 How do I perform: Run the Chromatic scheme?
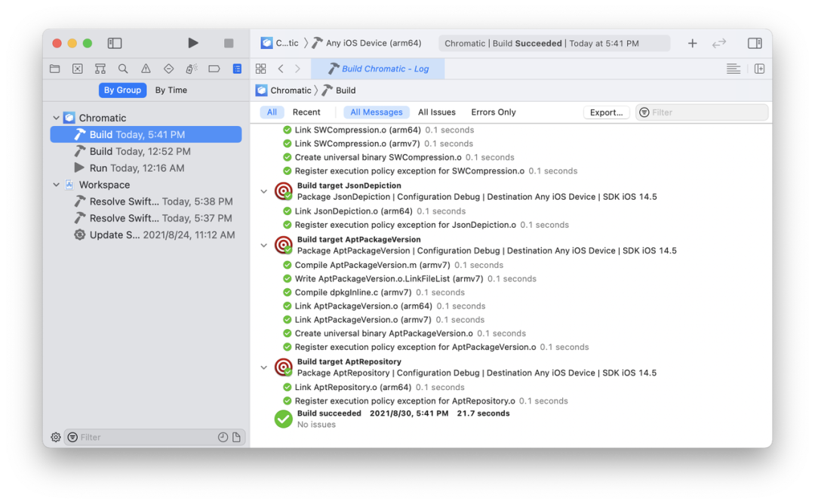click(x=193, y=42)
